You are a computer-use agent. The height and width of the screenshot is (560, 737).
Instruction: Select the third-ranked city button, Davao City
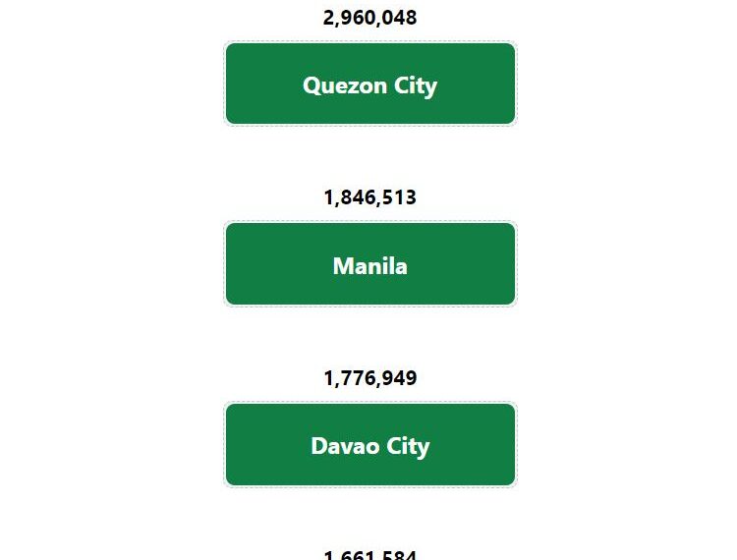[x=370, y=444]
